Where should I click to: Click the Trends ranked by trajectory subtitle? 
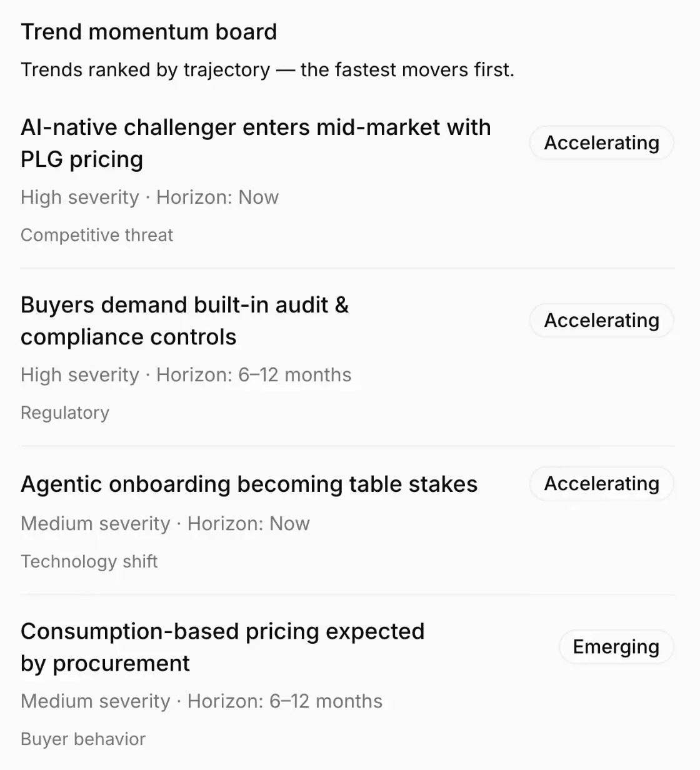point(267,69)
